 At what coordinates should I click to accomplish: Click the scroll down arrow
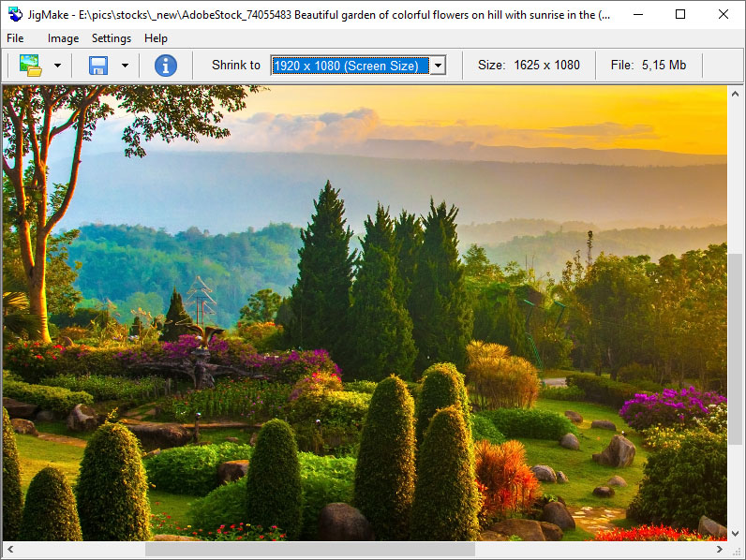coord(737,533)
